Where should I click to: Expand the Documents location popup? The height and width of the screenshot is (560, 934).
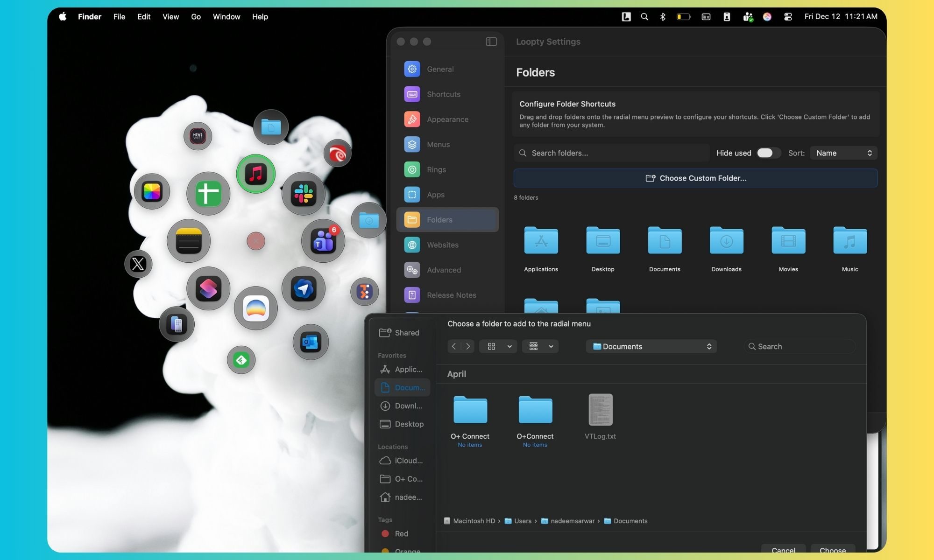click(x=651, y=346)
